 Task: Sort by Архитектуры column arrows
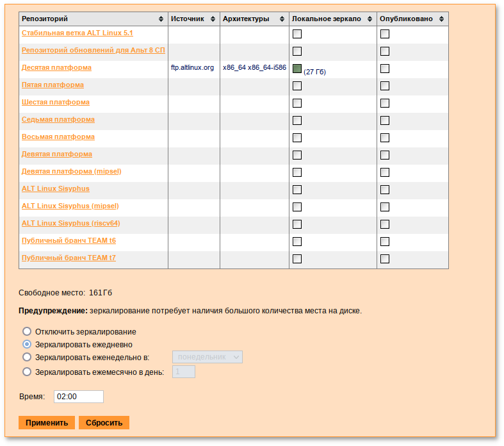click(x=282, y=19)
